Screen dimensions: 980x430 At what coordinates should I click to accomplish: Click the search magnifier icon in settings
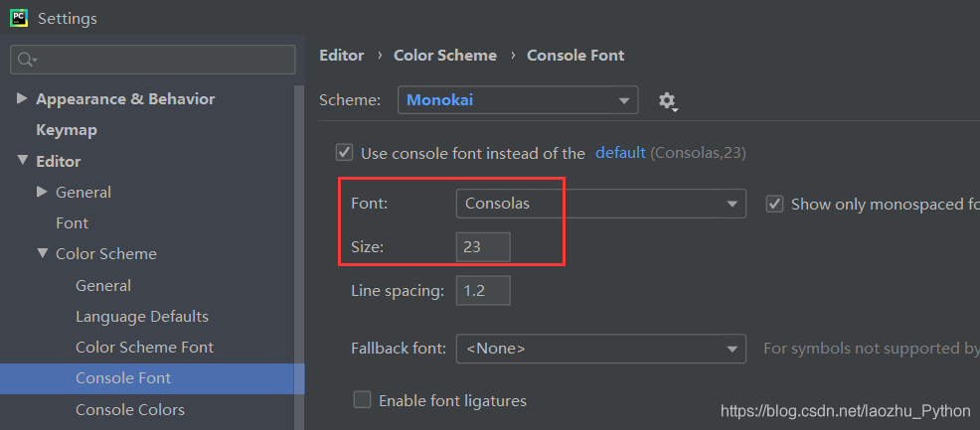[x=26, y=60]
